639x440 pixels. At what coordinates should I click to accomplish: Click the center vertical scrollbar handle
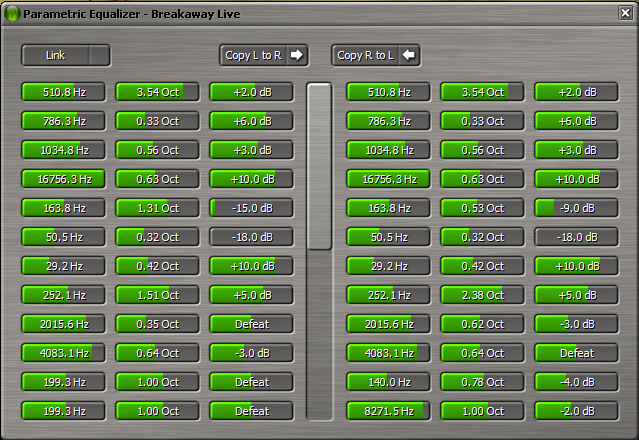pyautogui.click(x=319, y=166)
